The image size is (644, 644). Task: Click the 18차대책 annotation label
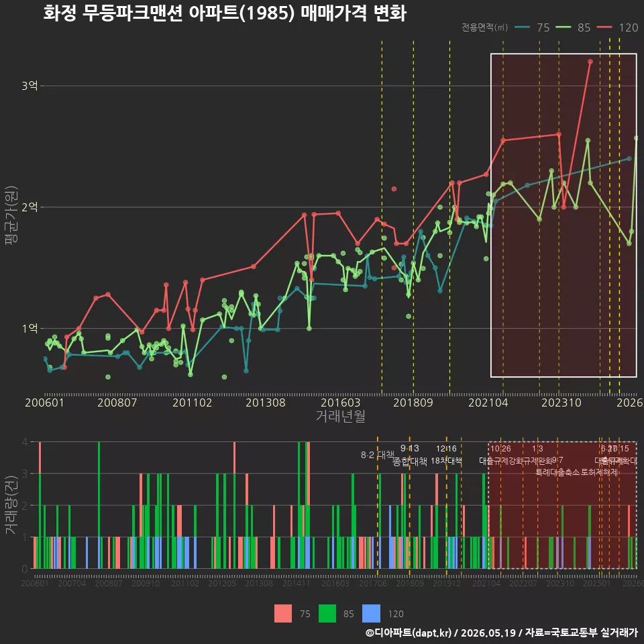point(447,462)
